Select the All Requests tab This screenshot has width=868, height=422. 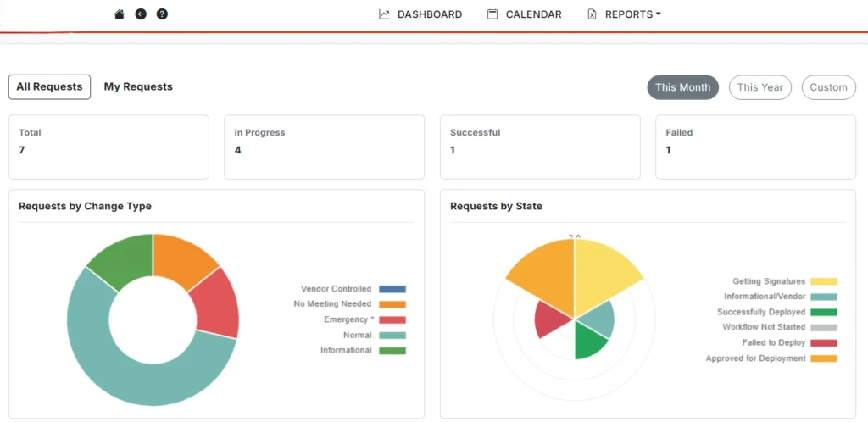click(x=49, y=86)
